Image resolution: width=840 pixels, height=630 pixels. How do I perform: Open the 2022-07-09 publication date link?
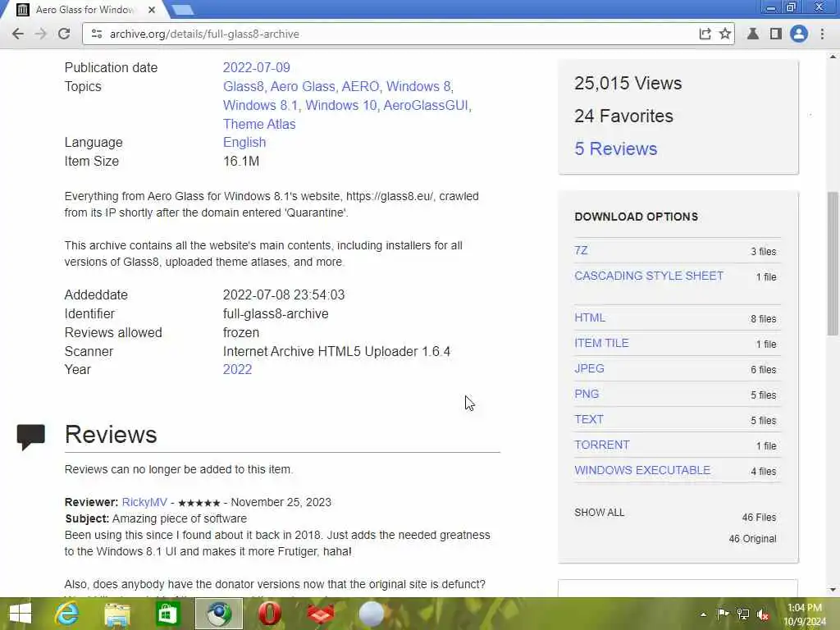click(x=257, y=67)
